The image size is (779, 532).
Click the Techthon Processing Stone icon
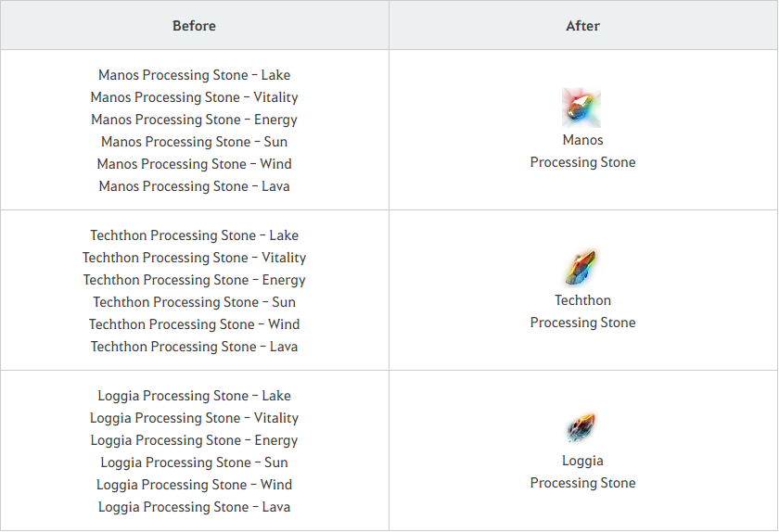click(581, 268)
